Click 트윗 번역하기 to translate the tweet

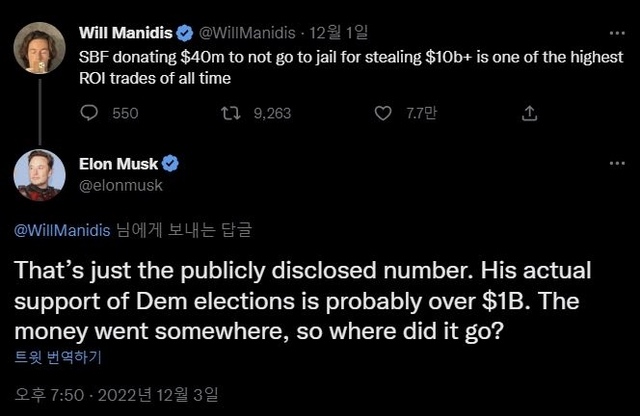[59, 356]
